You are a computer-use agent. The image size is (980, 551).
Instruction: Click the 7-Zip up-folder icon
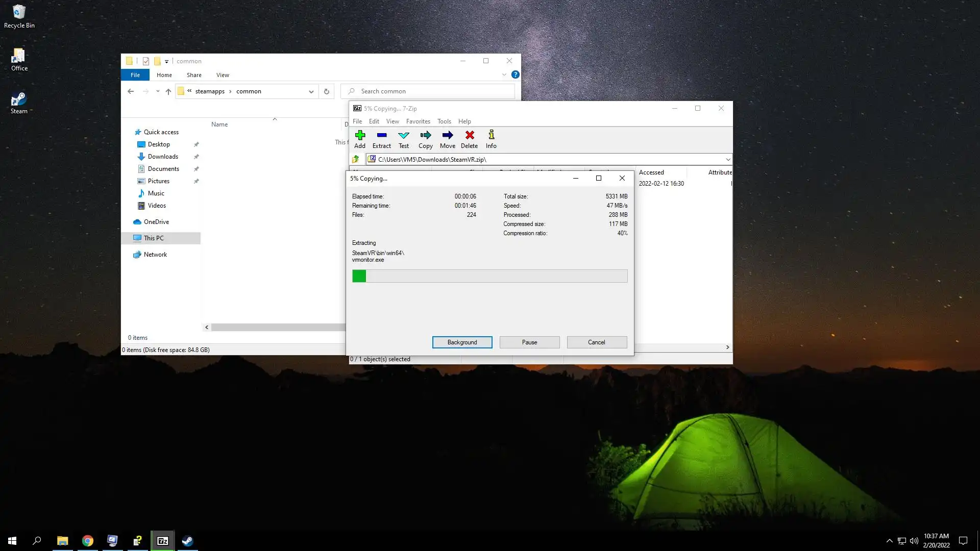click(x=356, y=159)
